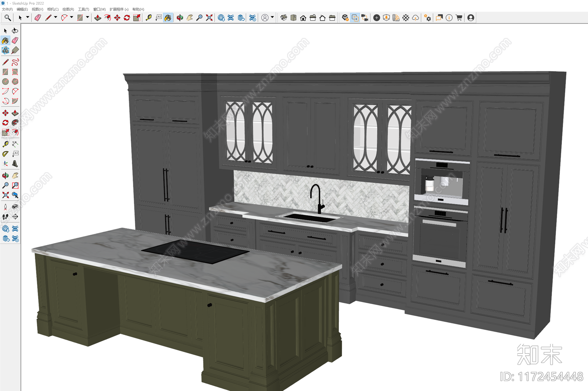Select the Axes tool
588x391 pixels.
point(6,164)
